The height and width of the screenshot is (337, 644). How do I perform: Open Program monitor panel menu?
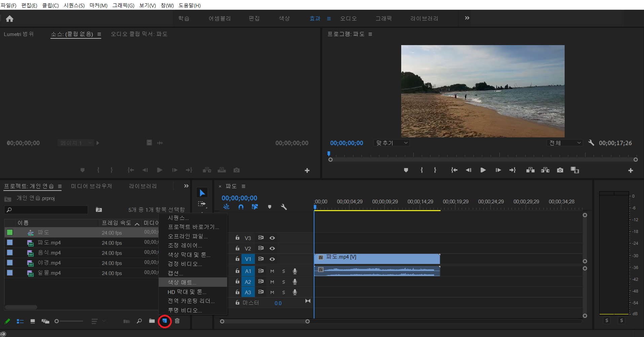pos(370,34)
